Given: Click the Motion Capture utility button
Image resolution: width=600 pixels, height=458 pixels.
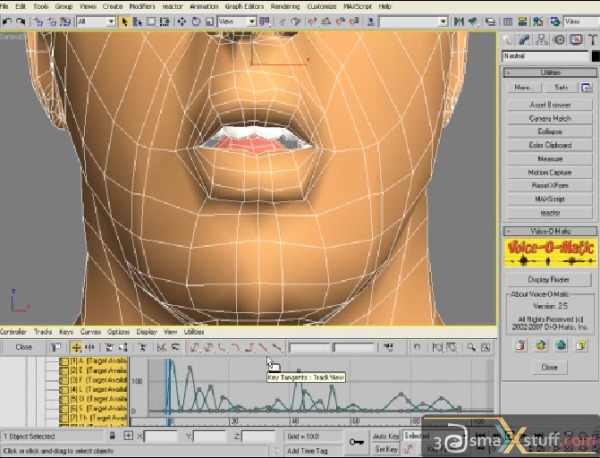Looking at the screenshot, I should click(550, 173).
